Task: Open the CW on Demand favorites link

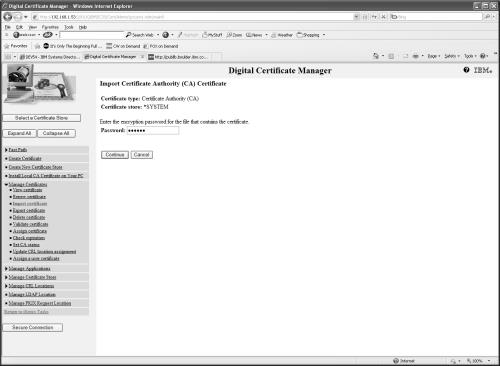Action: click(x=123, y=46)
